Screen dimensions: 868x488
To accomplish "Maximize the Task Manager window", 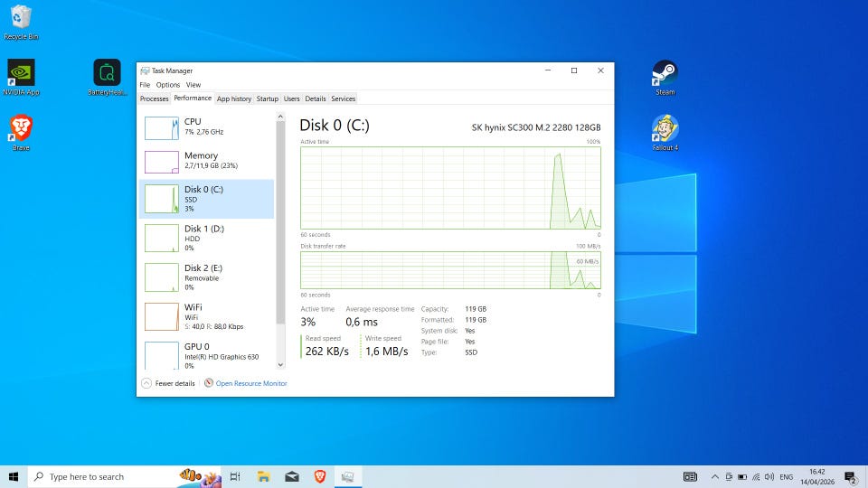I will click(x=574, y=70).
